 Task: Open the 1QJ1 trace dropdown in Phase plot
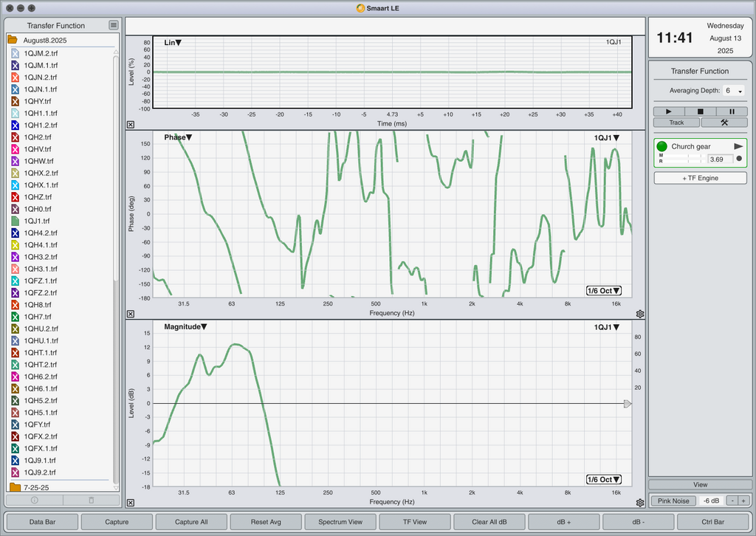coord(607,138)
